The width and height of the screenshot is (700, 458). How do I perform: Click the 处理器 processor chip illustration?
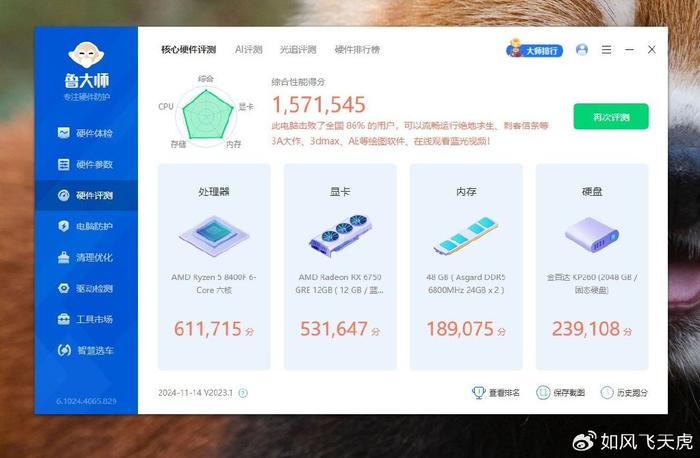214,236
